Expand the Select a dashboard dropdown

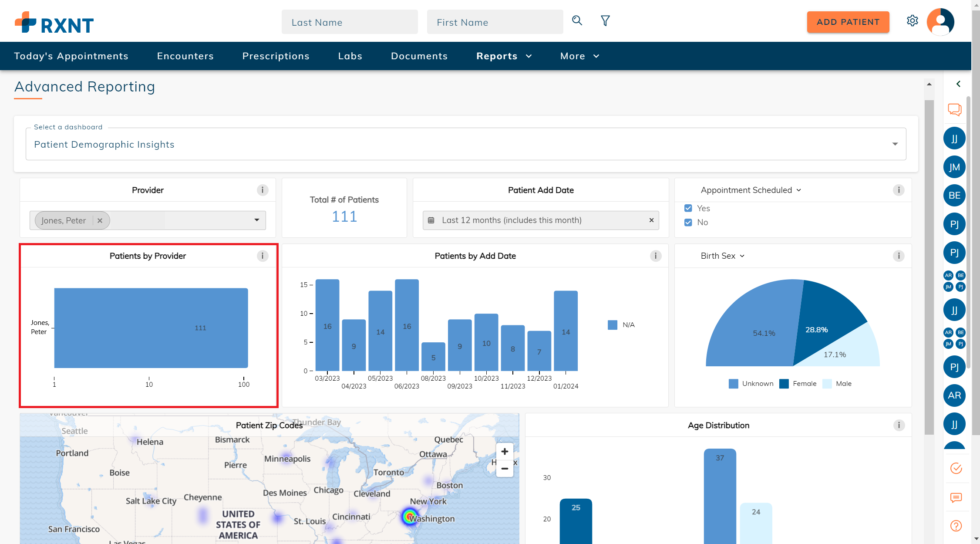895,144
